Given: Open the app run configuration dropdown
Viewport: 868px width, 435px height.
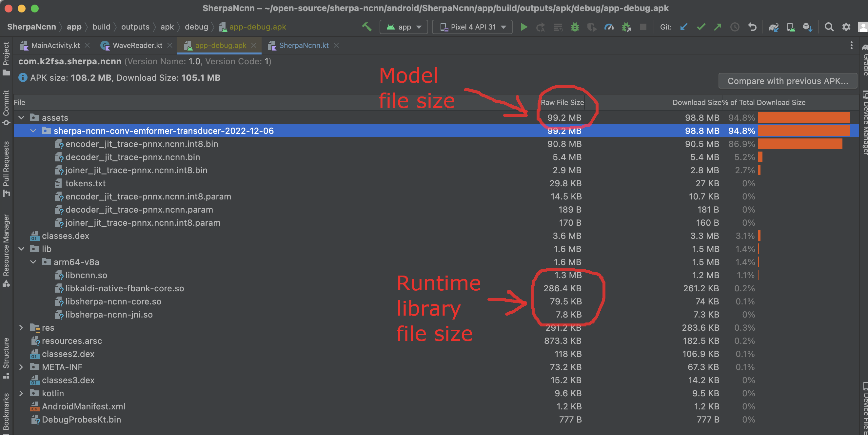Looking at the screenshot, I should (404, 27).
